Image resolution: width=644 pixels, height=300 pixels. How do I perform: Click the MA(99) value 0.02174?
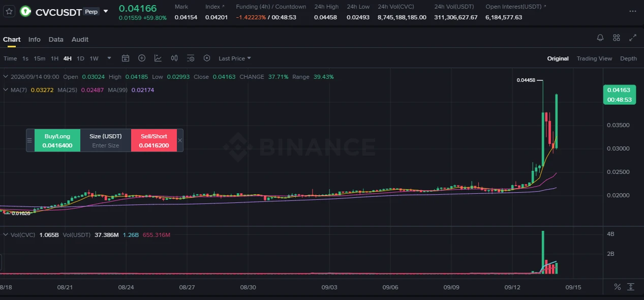coord(143,90)
